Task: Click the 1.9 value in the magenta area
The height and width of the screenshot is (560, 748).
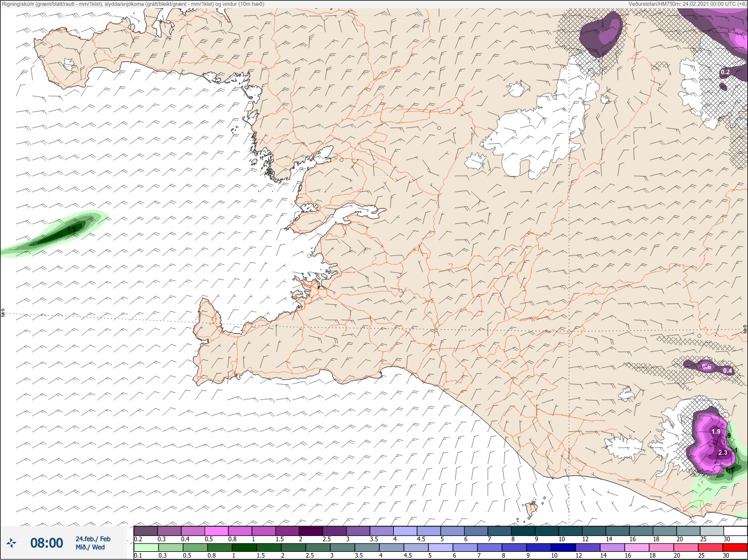Action: point(716,431)
